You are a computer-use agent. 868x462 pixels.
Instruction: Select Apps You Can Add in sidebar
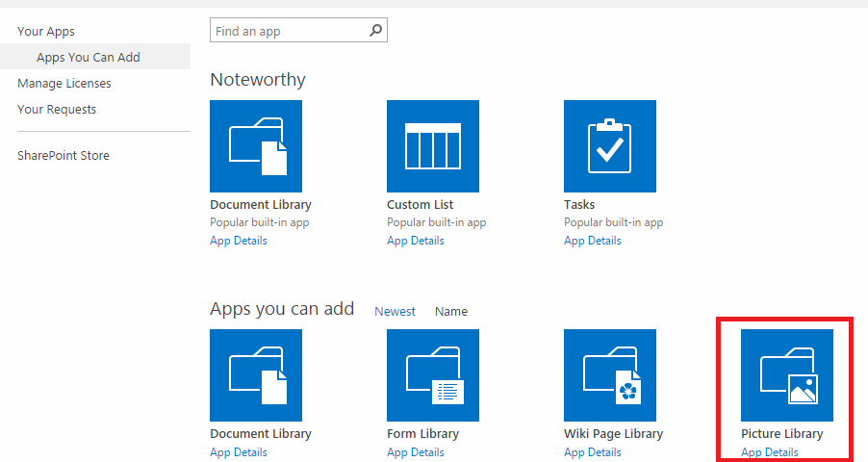[89, 58]
